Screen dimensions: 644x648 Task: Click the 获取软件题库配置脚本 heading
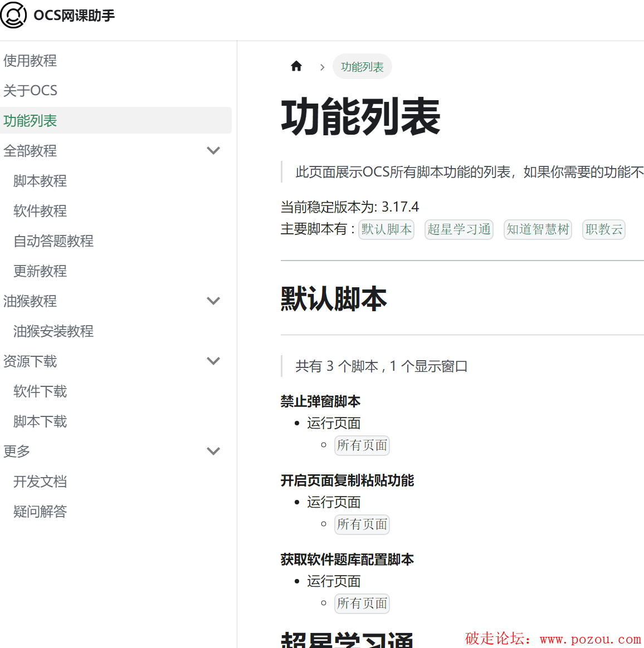click(348, 559)
